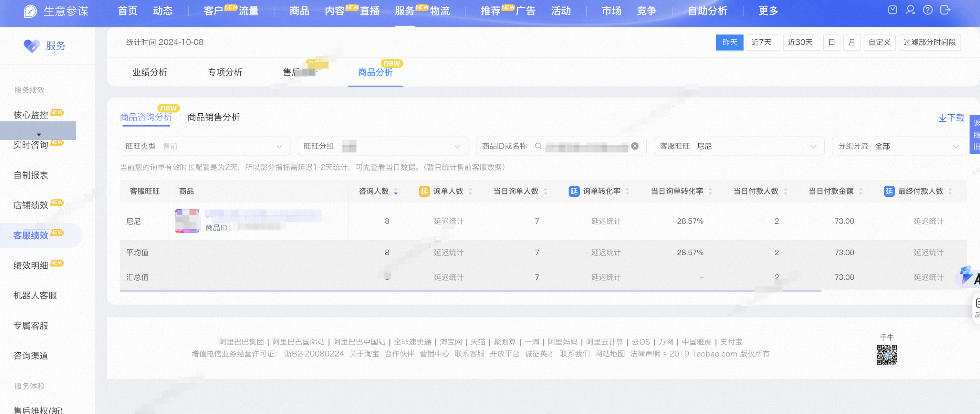Image resolution: width=980 pixels, height=414 pixels.
Task: Open 咨询渠道 in sidebar
Action: tap(31, 356)
